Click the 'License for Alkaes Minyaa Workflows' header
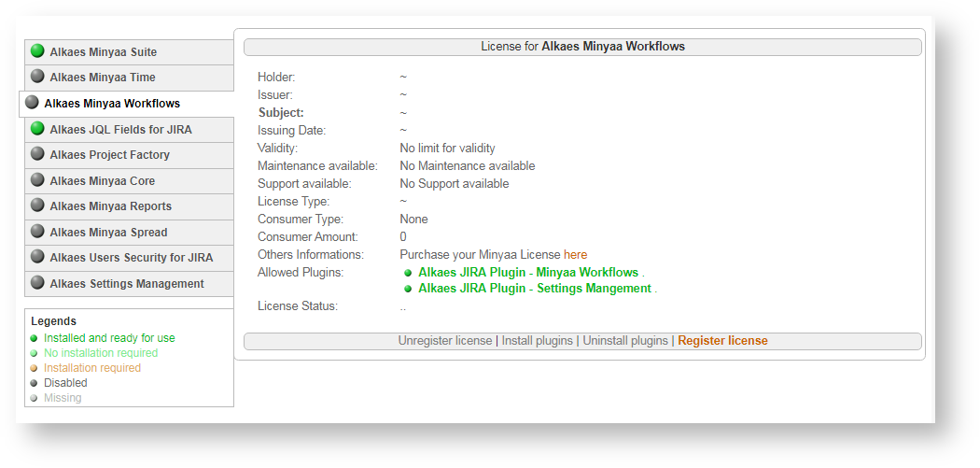Image resolution: width=980 pixels, height=468 pixels. click(582, 47)
